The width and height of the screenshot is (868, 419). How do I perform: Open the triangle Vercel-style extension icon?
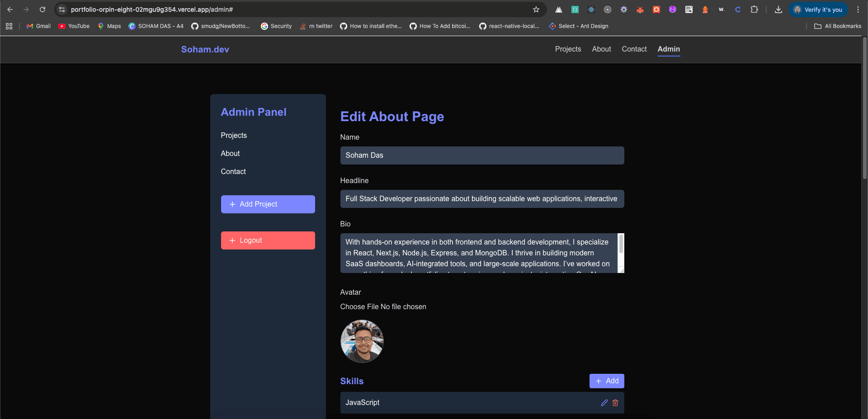(x=559, y=9)
